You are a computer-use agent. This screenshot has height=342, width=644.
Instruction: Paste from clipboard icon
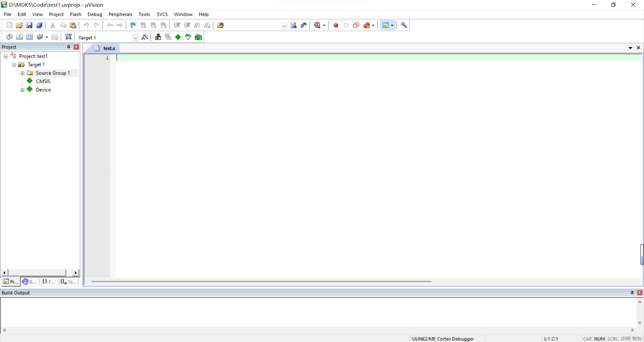coord(73,25)
